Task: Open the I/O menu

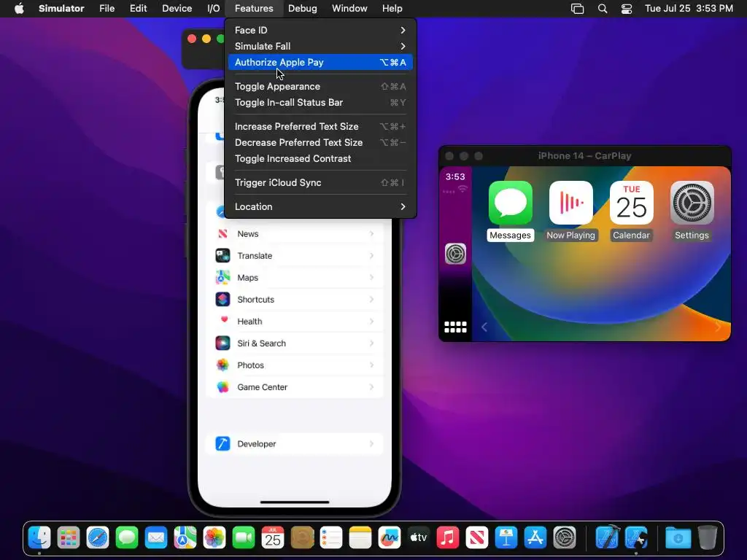Action: click(214, 9)
